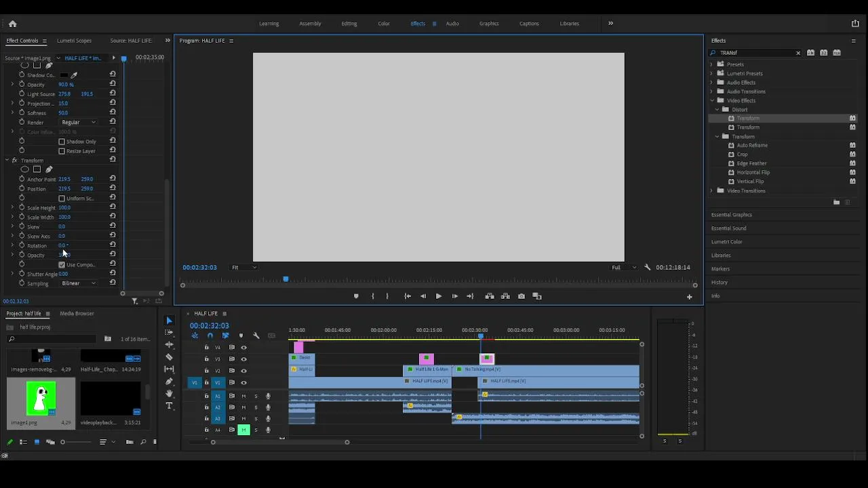Screen dimensions: 868x488
Task: Open the Audio workspace
Action: coord(452,24)
